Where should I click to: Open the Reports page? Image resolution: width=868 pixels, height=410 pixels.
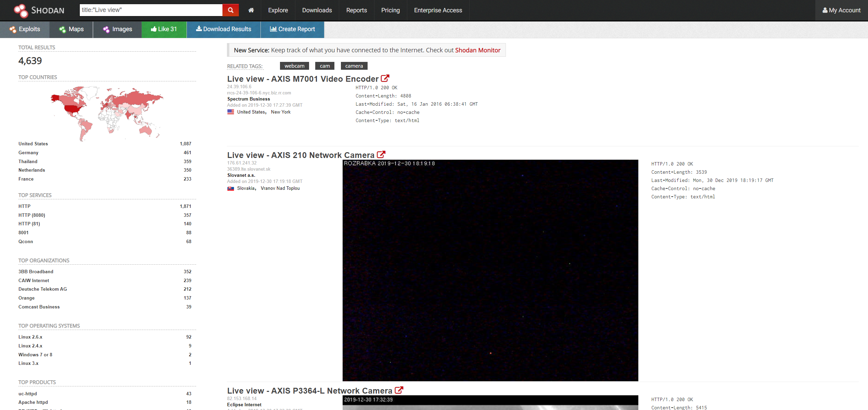coord(356,10)
